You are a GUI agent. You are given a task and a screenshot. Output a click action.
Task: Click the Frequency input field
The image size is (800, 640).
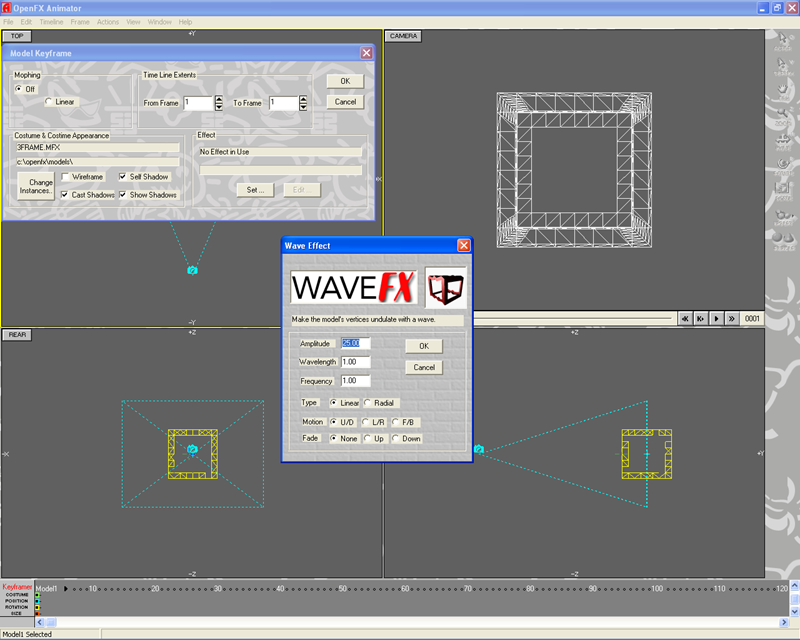click(356, 381)
